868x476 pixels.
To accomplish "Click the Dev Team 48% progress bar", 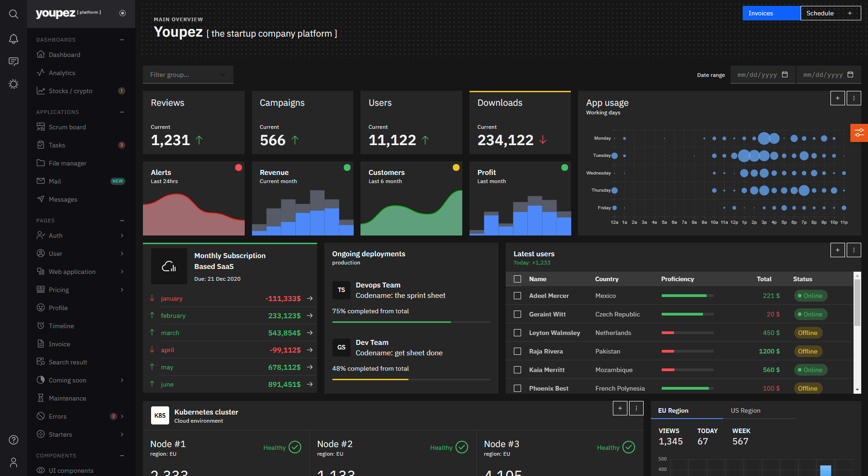I will (411, 379).
